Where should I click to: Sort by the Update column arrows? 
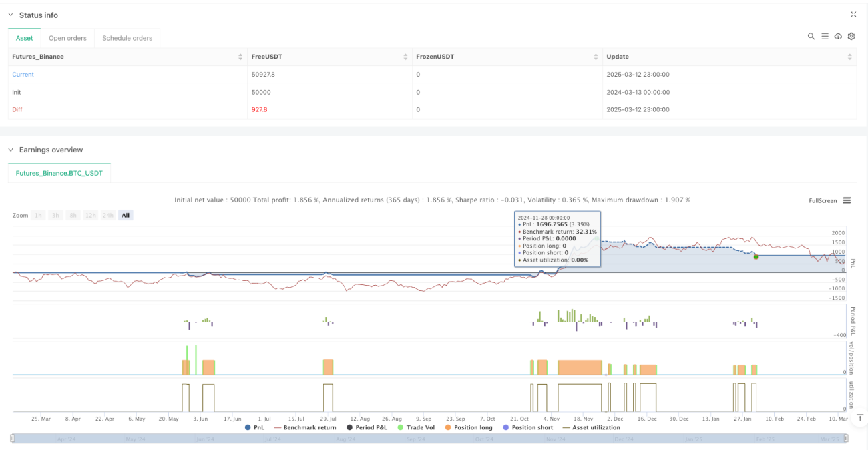(850, 57)
